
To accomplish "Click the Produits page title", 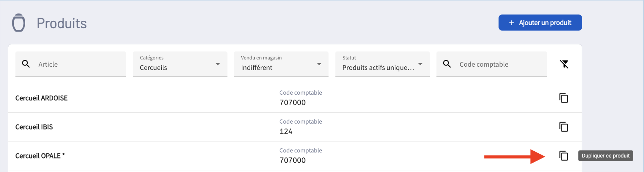I will (x=62, y=23).
